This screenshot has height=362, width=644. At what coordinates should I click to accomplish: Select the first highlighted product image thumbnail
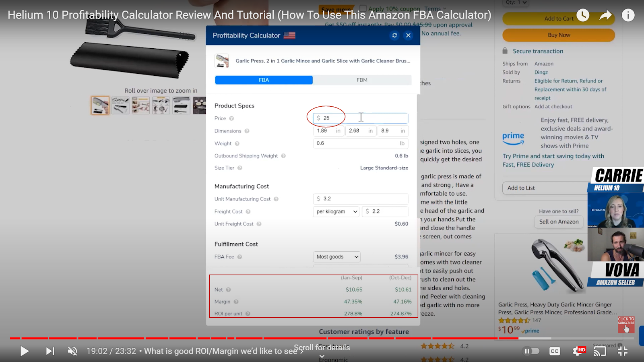coord(100,105)
